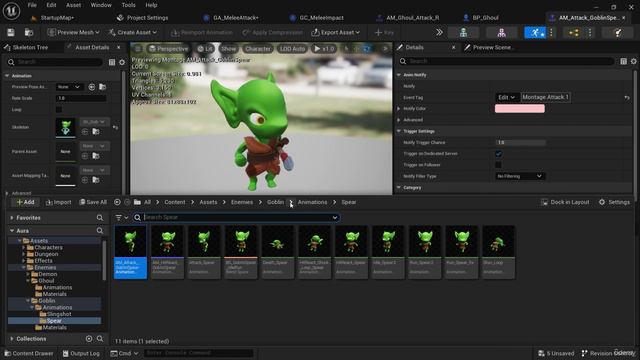640x360 pixels.
Task: Open viewport Perspective view menu
Action: tap(169, 49)
